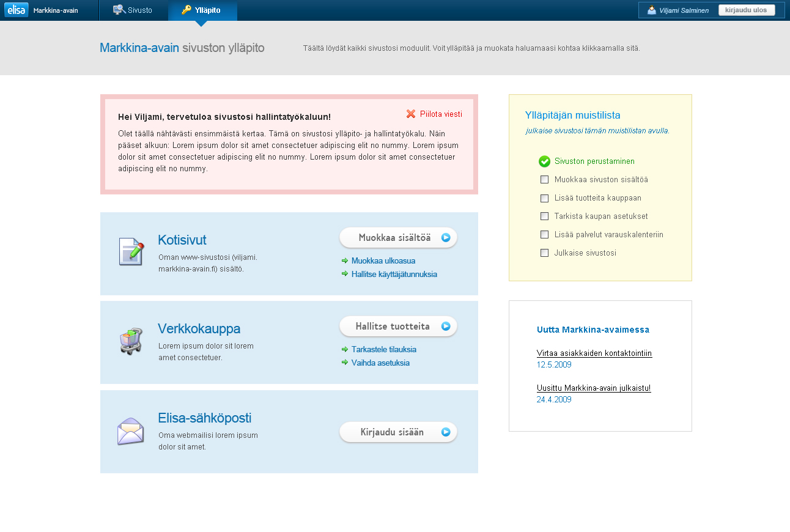790x532 pixels.
Task: Click green arrow next to Hallitse käyttäjätunnuksia
Action: [x=345, y=274]
